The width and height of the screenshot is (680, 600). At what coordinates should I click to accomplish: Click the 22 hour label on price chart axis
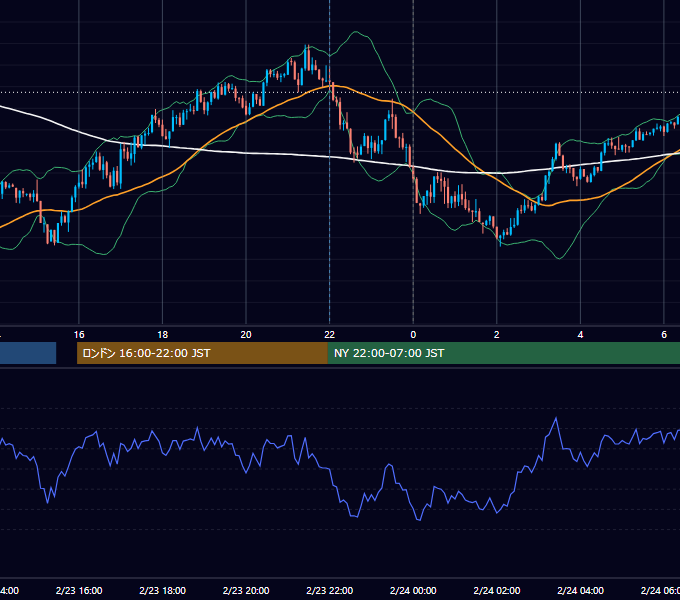(330, 335)
